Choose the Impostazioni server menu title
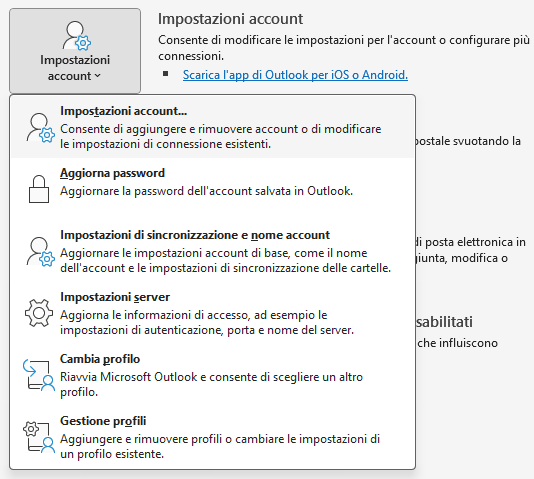The height and width of the screenshot is (479, 534). (115, 297)
